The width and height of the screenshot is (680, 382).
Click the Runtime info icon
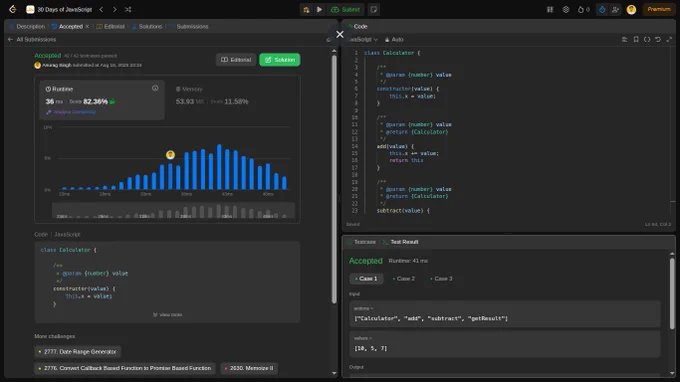click(x=155, y=88)
